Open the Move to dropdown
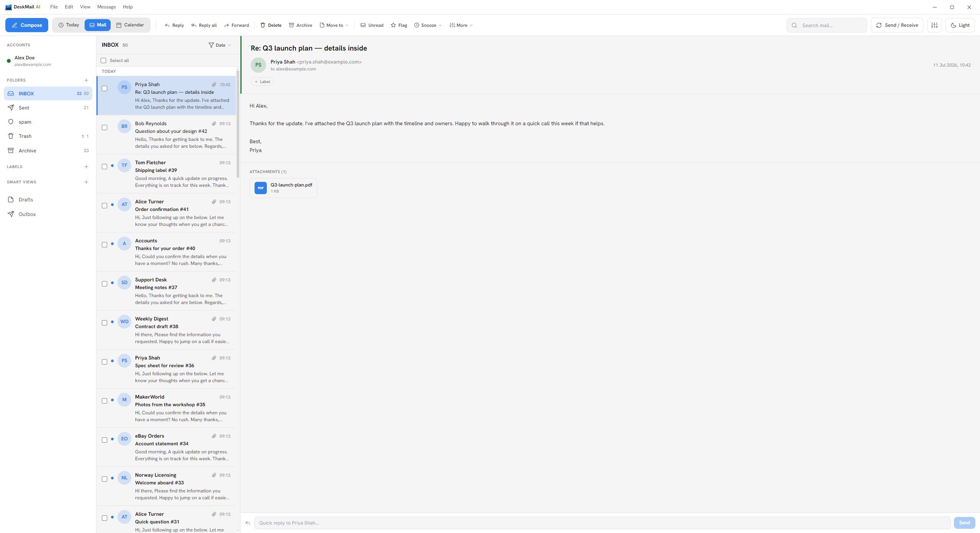Screen dimensions: 980x533 click(x=334, y=25)
